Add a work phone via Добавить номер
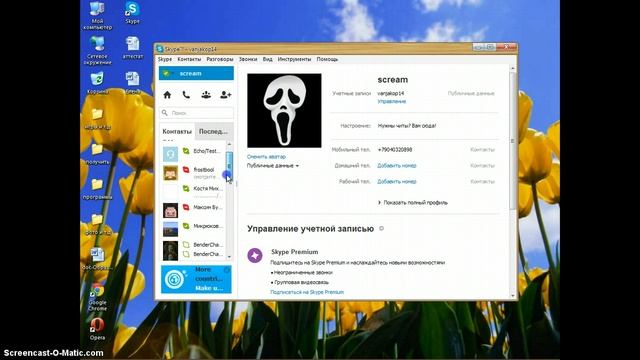 (x=396, y=181)
